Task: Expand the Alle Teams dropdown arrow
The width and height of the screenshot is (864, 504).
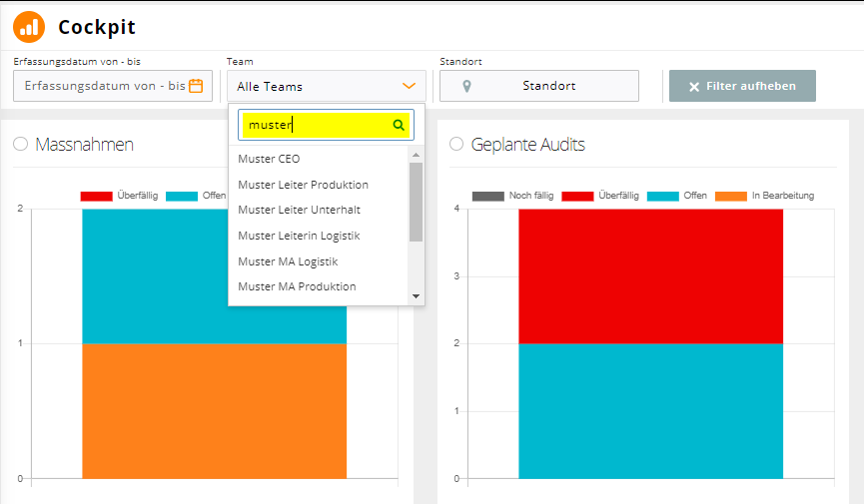Action: (x=409, y=86)
